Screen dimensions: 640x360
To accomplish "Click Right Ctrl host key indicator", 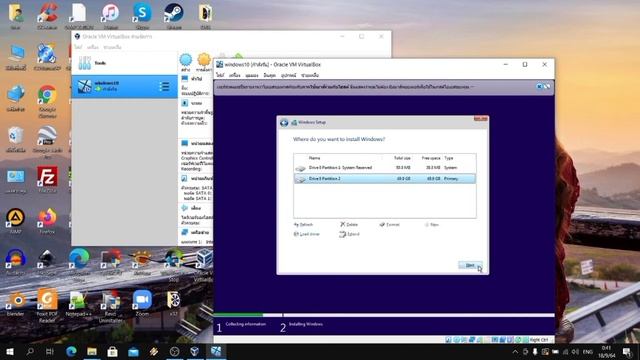I will pyautogui.click(x=539, y=340).
